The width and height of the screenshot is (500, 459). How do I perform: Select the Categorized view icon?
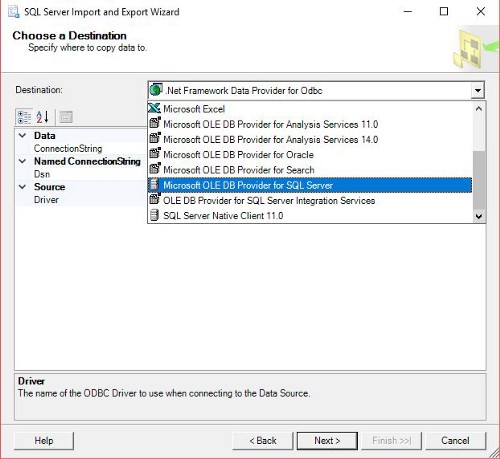pyautogui.click(x=24, y=117)
